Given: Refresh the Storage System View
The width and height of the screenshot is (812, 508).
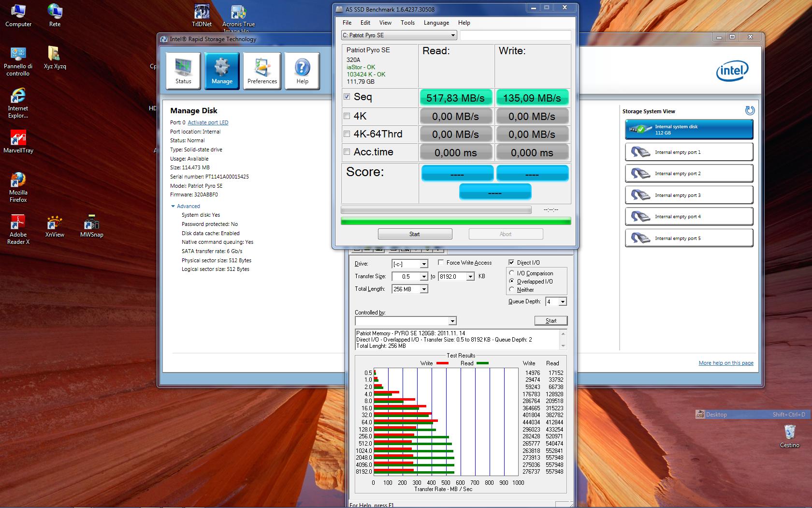Looking at the screenshot, I should [750, 111].
